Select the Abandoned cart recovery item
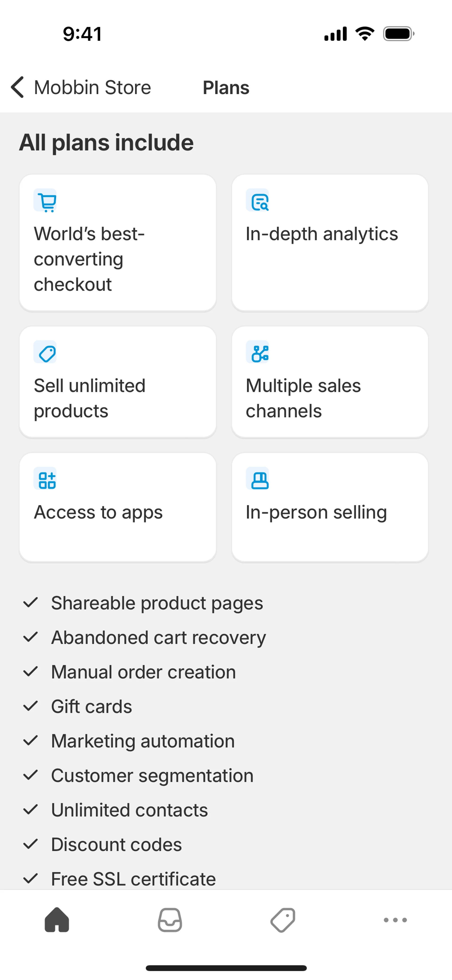Screen dimensions: 452x980 click(158, 638)
